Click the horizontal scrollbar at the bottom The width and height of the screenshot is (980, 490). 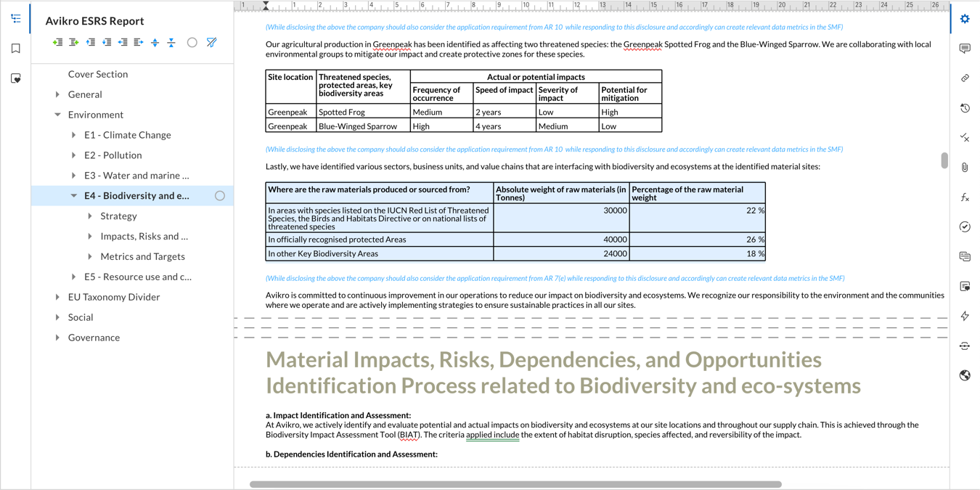pyautogui.click(x=515, y=482)
